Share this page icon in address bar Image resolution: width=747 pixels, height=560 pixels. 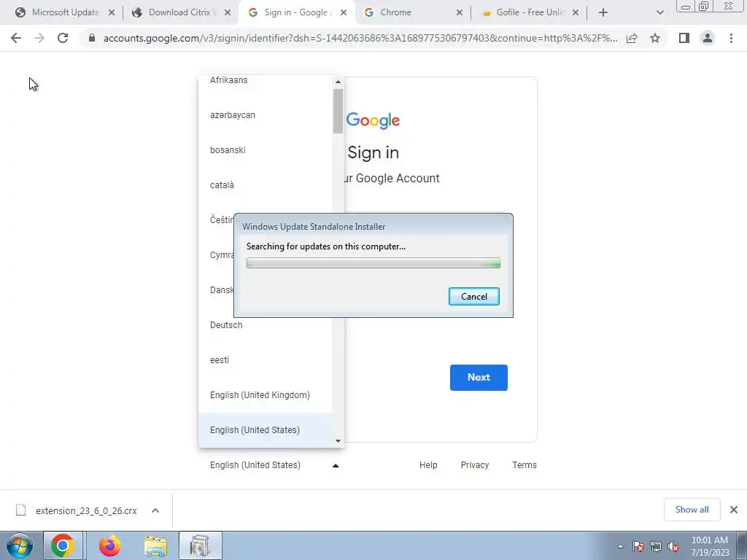pos(632,38)
